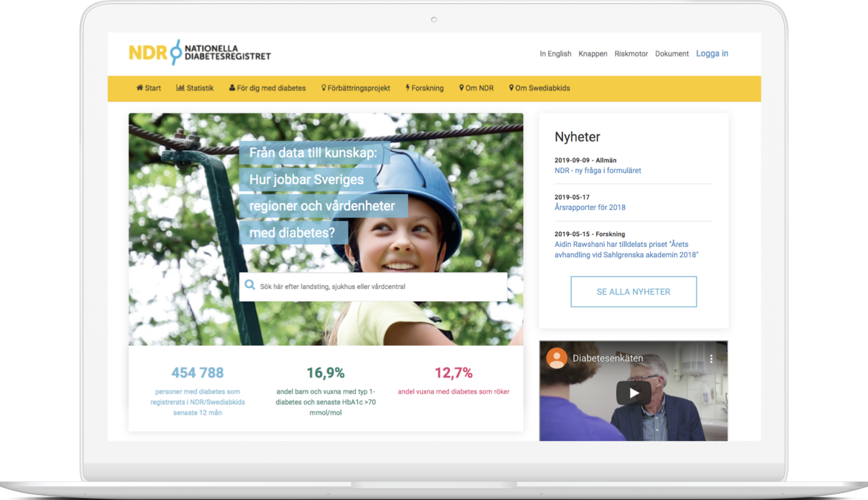Screen dimensions: 868x500
Task: Click the map pin icon beside Om NDR
Action: tap(462, 88)
